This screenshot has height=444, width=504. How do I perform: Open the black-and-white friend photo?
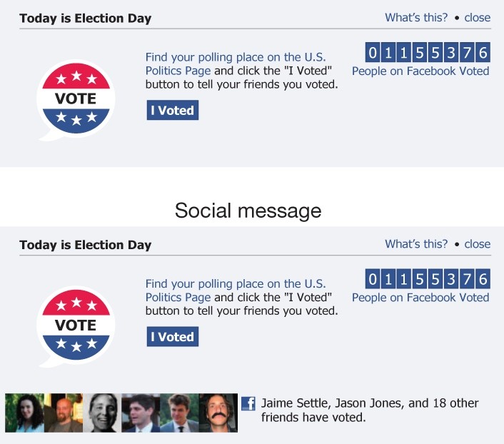point(101,413)
